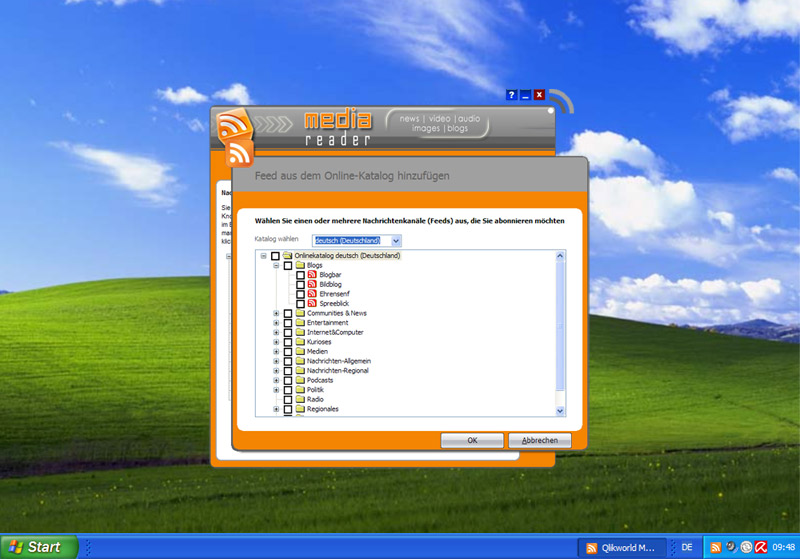800x559 pixels.
Task: Click the Podcasts folder icon
Action: click(300, 380)
